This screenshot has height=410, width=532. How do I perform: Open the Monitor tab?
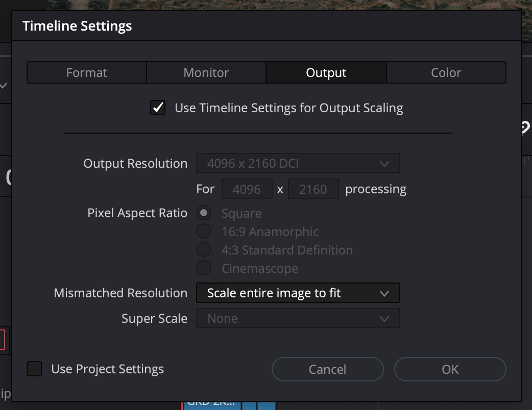point(206,73)
